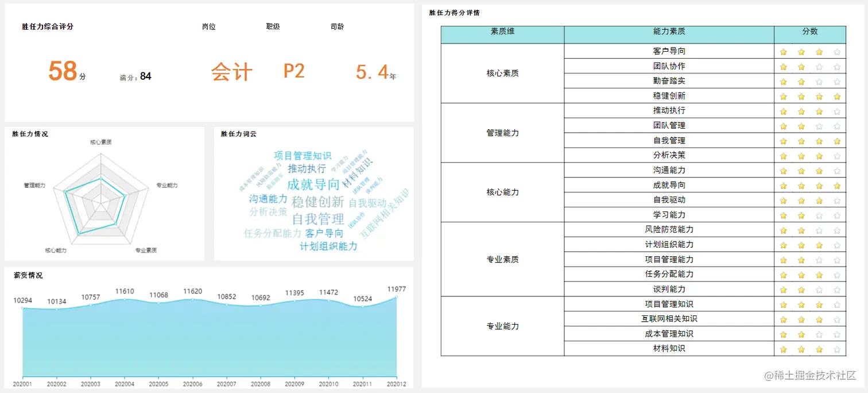
Task: Select the 勤奋踏实 cell in the table
Action: coord(669,81)
